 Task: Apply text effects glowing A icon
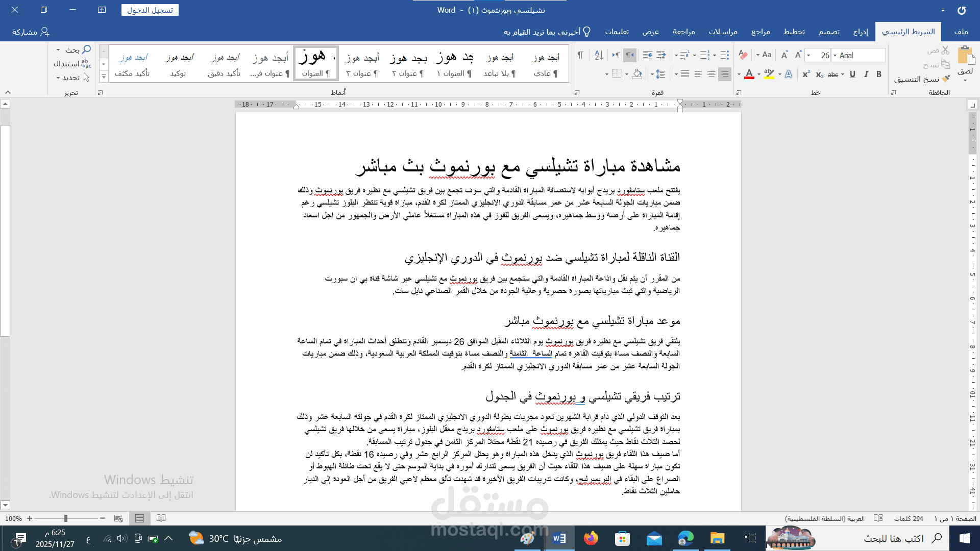point(789,74)
